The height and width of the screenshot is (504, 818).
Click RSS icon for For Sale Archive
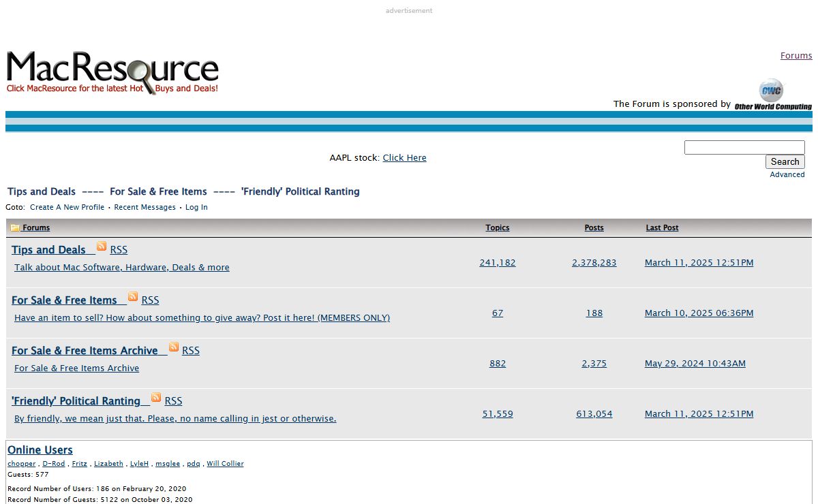pos(174,347)
